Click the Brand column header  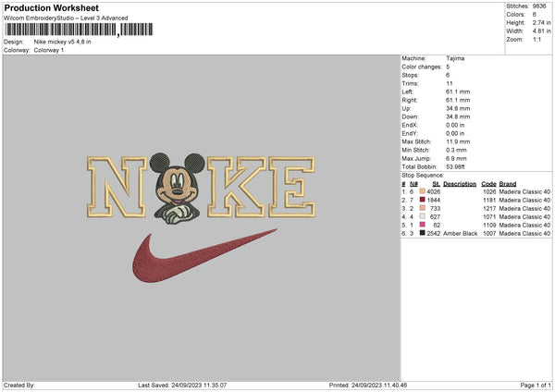509,183
